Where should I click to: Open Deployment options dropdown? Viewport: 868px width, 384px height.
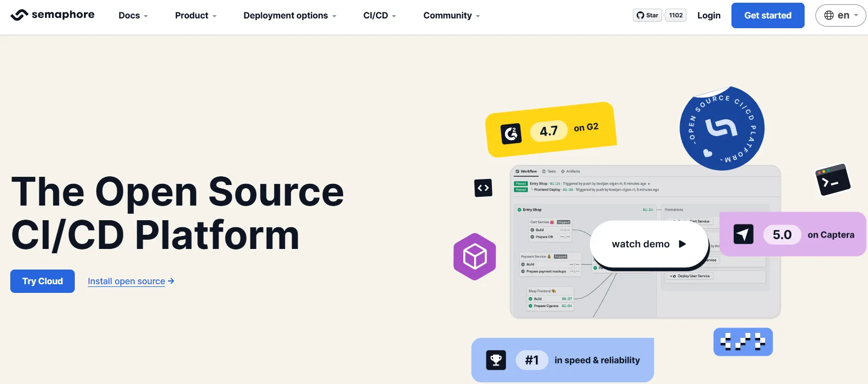pyautogui.click(x=290, y=16)
